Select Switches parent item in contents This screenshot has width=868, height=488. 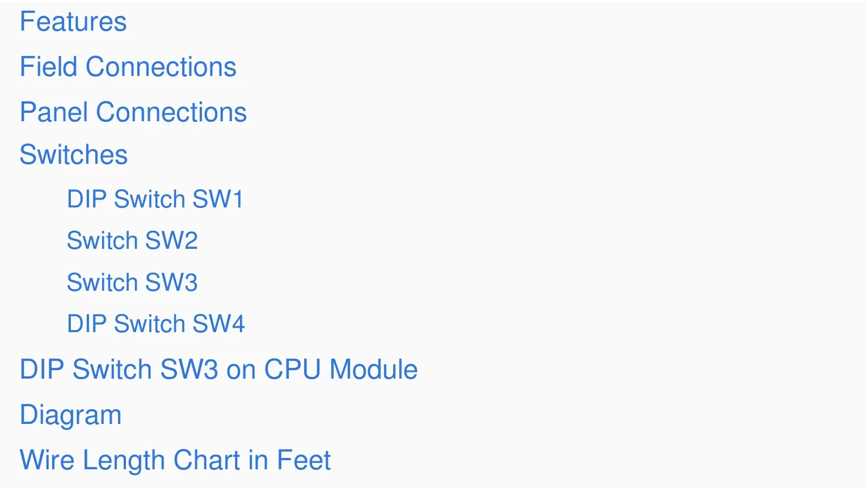click(x=74, y=155)
